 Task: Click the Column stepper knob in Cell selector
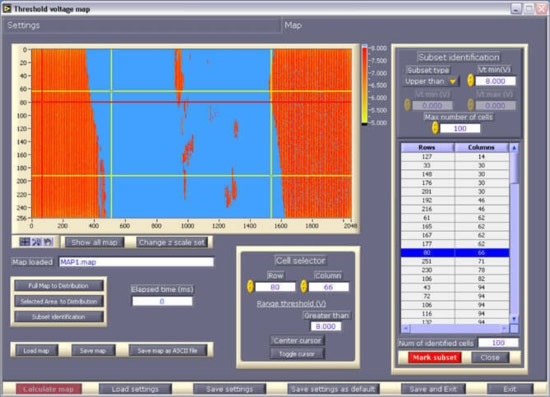point(304,287)
